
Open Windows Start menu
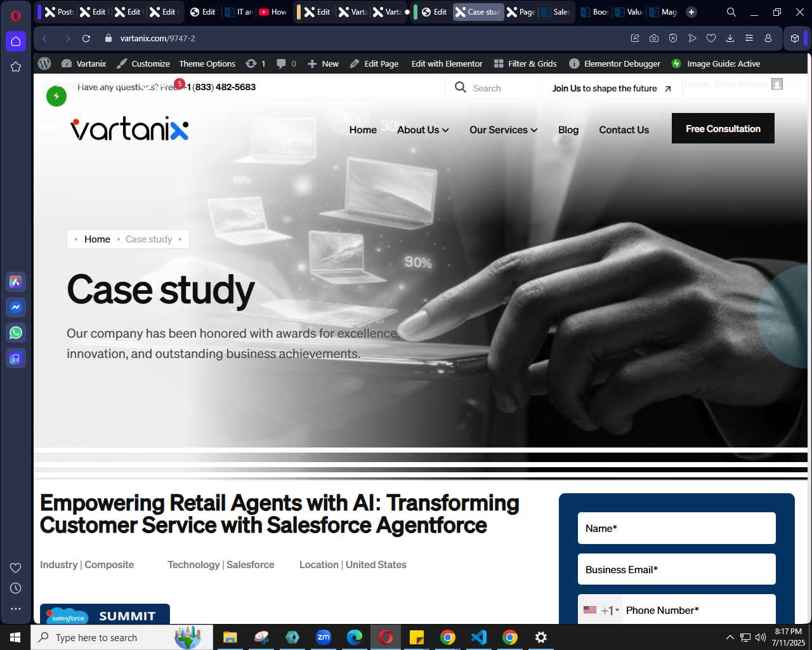tap(15, 637)
